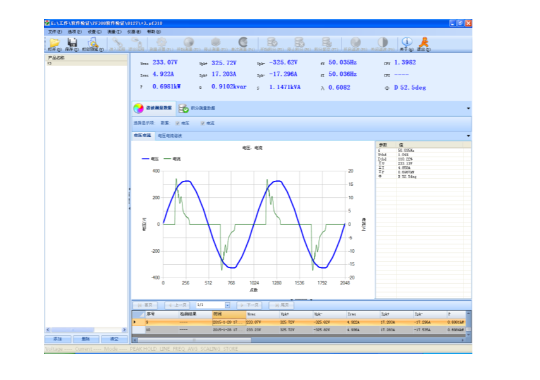This screenshot has height=380, width=540.
Task: Click the 0.6082 power factor readout
Action: coord(339,88)
